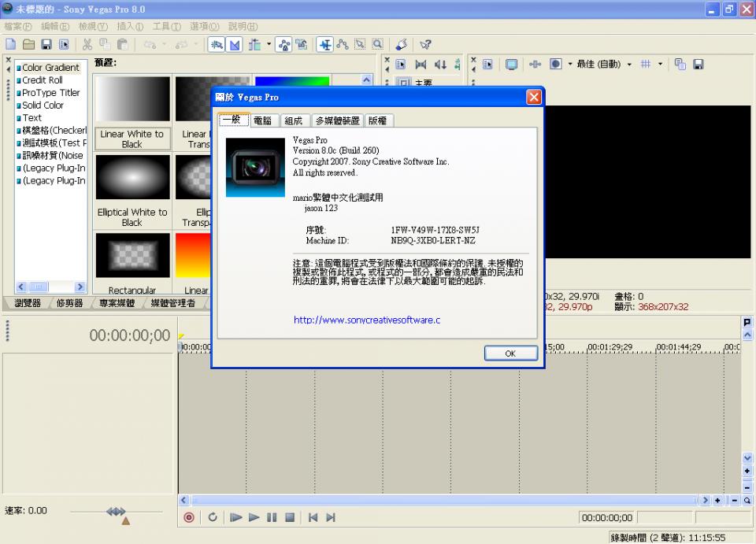Open the sonycreativesoftware website link
The height and width of the screenshot is (544, 756).
pyautogui.click(x=367, y=320)
